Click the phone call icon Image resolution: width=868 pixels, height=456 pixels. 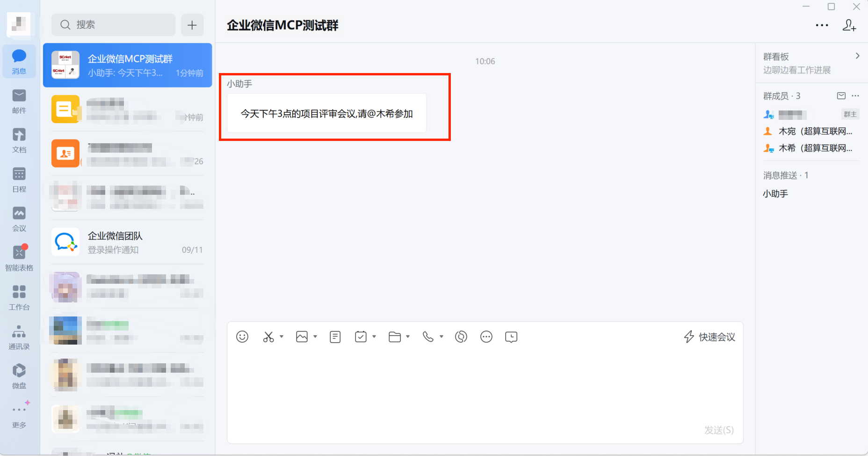(428, 337)
